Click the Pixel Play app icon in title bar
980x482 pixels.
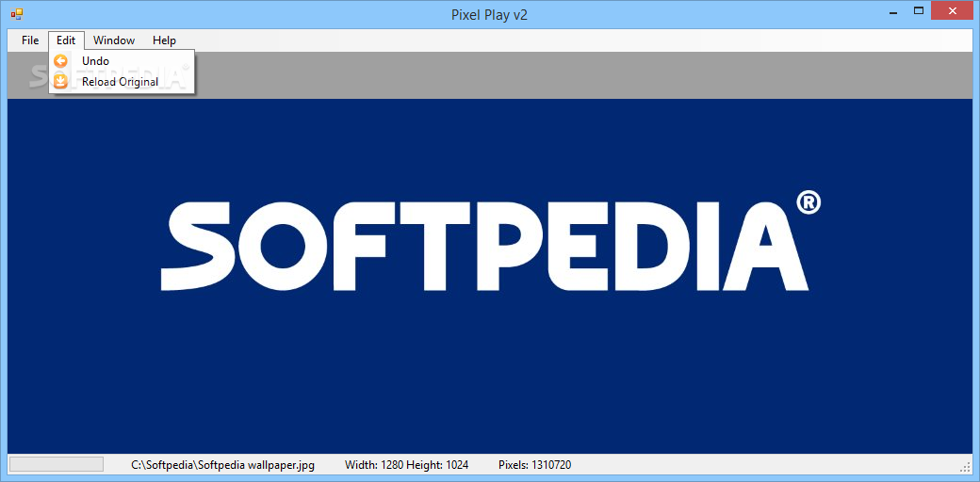pyautogui.click(x=16, y=14)
